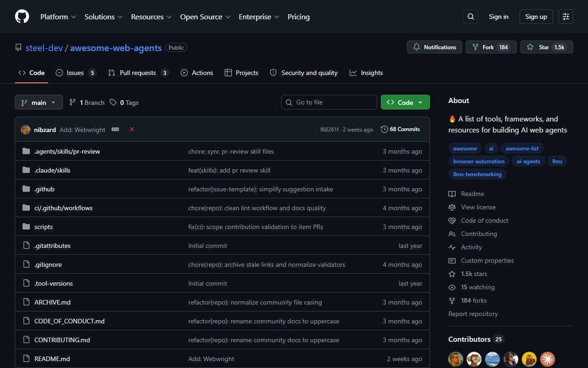Open the f68261f commit hash link
588x368 pixels.
click(329, 130)
